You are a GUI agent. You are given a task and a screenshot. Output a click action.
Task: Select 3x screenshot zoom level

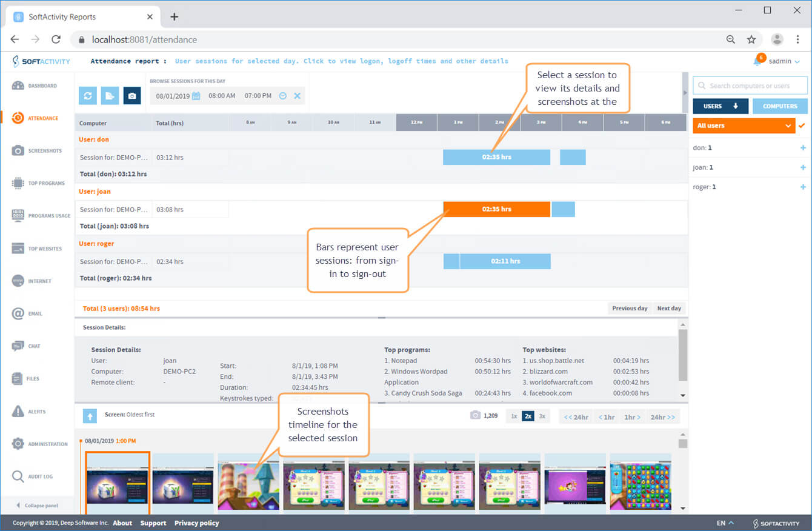542,416
